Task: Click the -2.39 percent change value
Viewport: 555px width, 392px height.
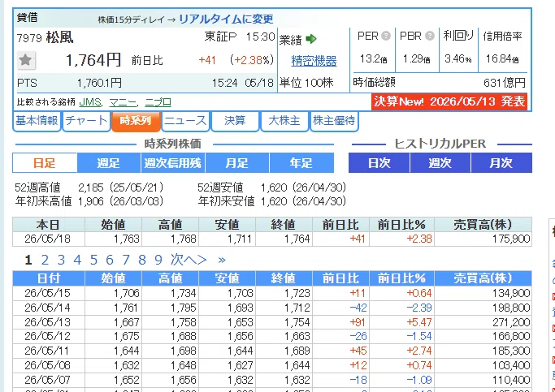Action: 419,308
